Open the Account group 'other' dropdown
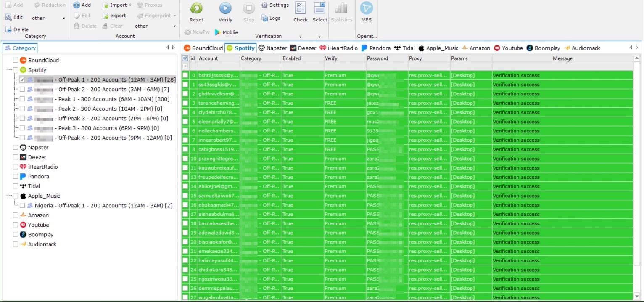644x302 pixels. [175, 26]
